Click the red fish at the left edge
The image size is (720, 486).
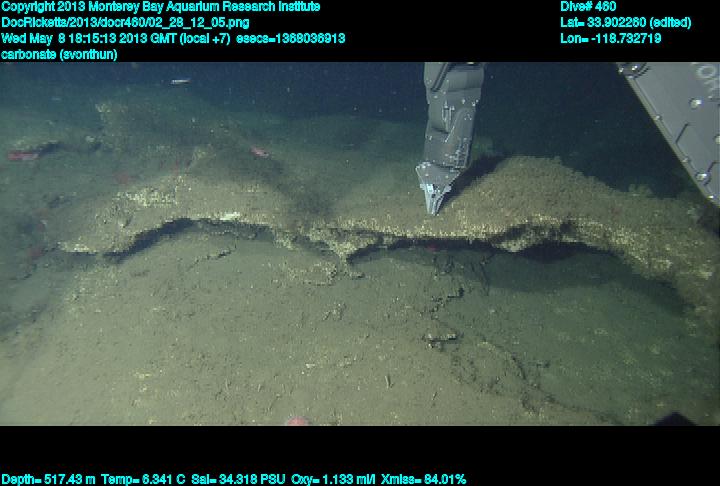point(22,155)
